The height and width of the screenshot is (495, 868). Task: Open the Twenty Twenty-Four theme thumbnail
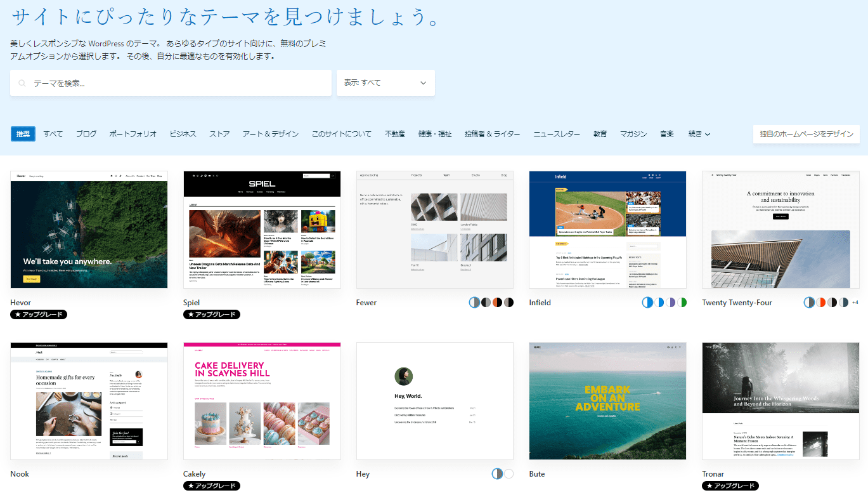(x=781, y=230)
